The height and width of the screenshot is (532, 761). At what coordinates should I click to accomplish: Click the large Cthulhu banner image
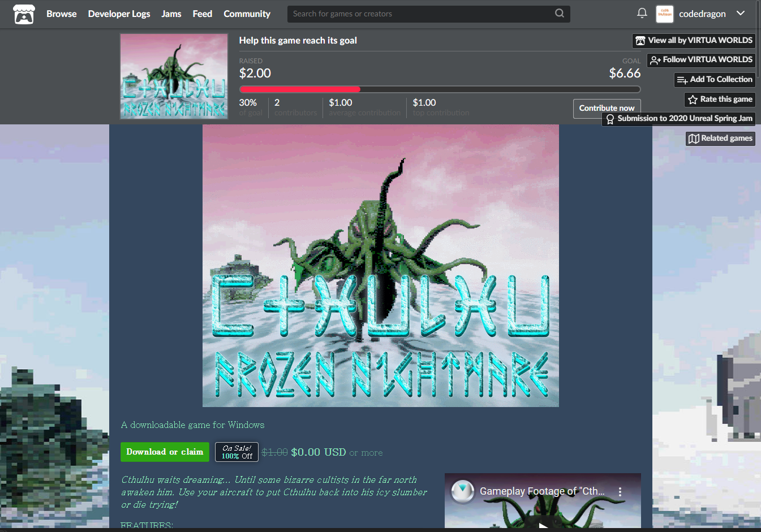[381, 266]
